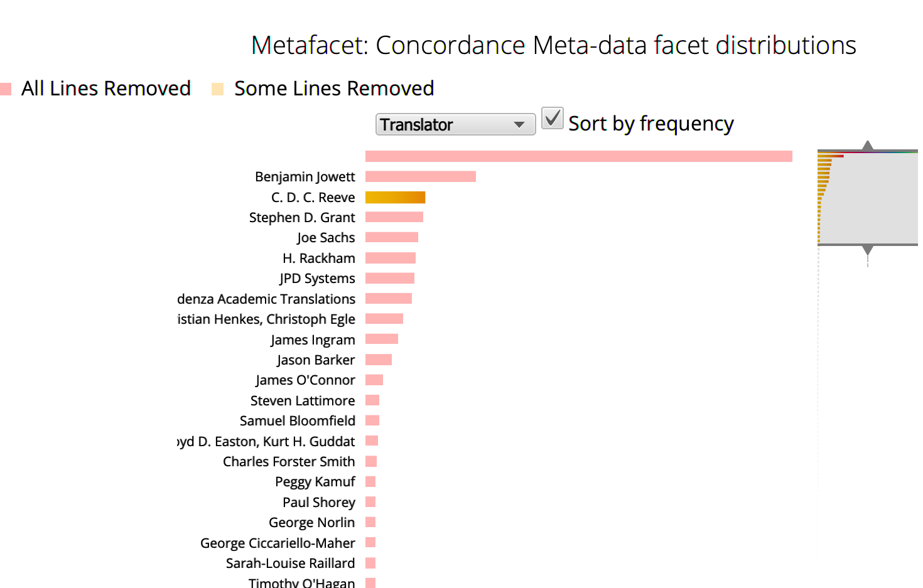This screenshot has width=923, height=588.
Task: Uncheck the Sort by frequency checkbox
Action: [552, 119]
